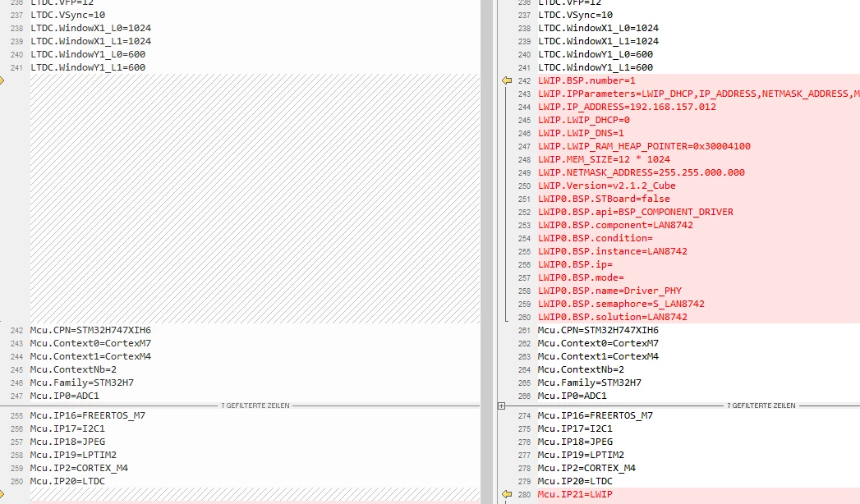
Task: Click right pane line 261 Mcu.CPN=STM32H747XIH6
Action: 598,330
